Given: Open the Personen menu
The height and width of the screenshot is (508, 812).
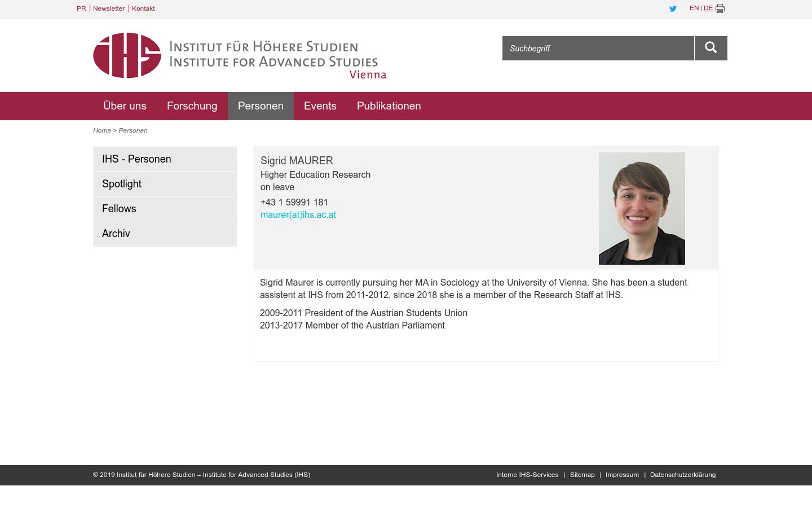Looking at the screenshot, I should 261,106.
